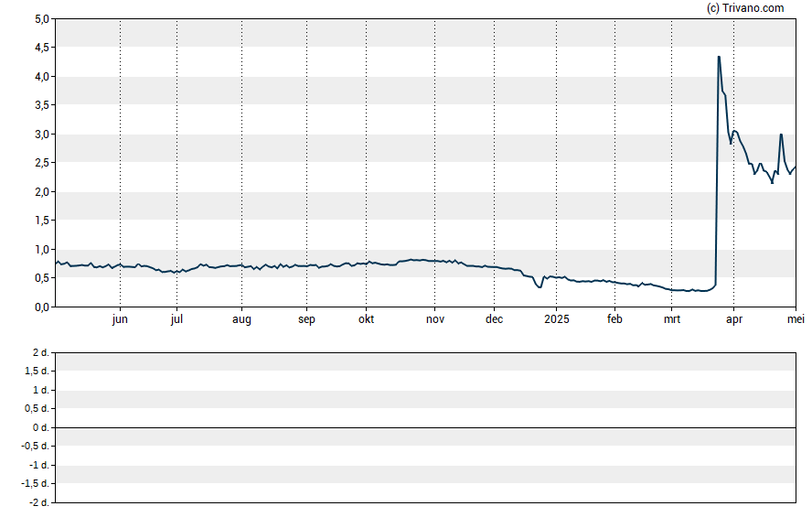Click the 'mei' month label
The image size is (812, 517).
796,319
